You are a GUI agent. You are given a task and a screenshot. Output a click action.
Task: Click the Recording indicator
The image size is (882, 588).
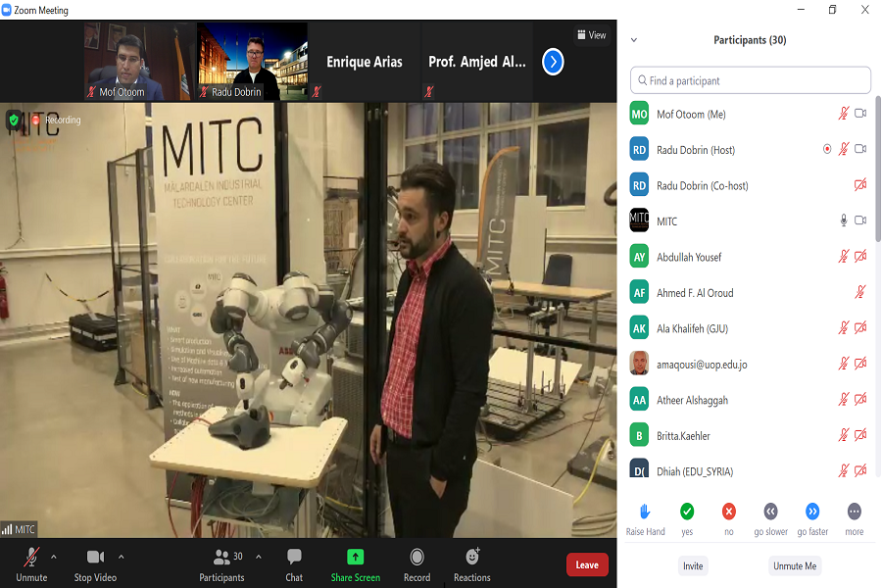pos(56,120)
